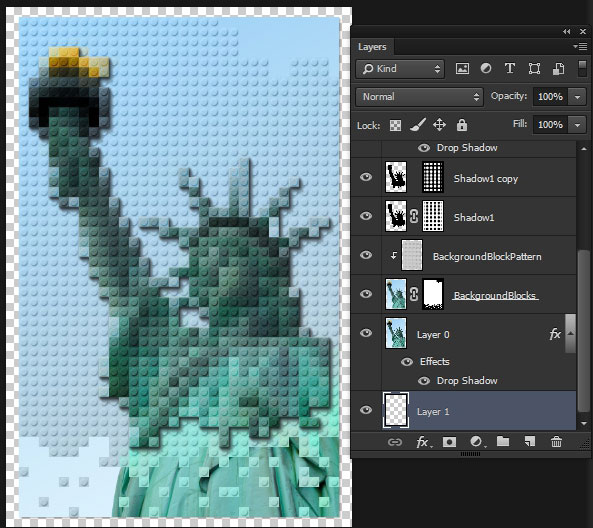Hide Effects of Layer 0

pos(407,362)
